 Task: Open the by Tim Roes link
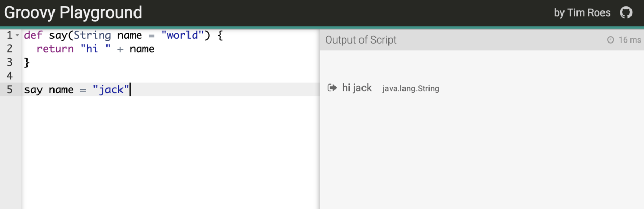[x=582, y=12]
